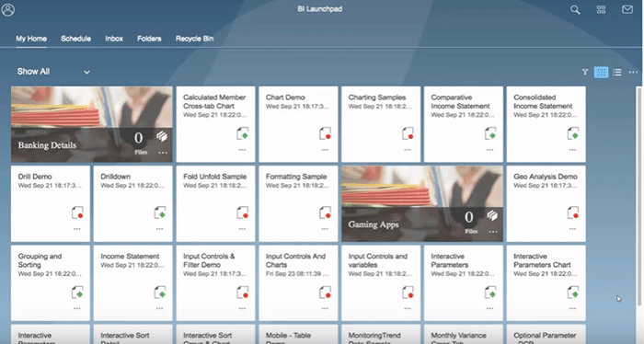This screenshot has height=344, width=644.
Task: Click Banking Details folder category icon
Action: (x=162, y=136)
